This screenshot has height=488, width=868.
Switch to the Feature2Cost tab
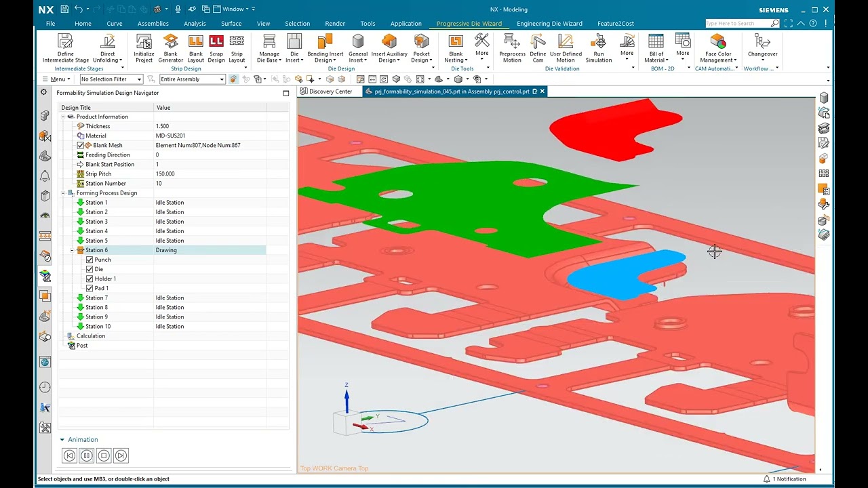click(x=616, y=24)
